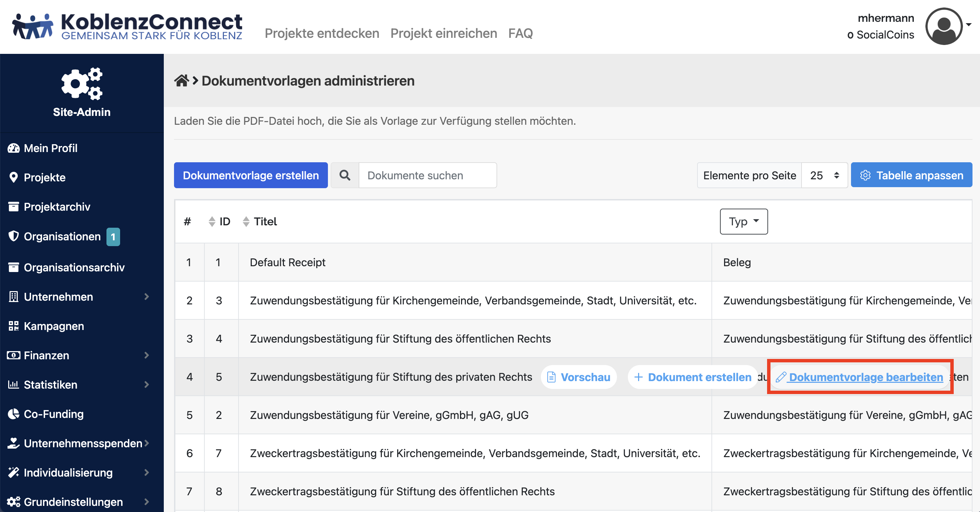Click the Statistiken chart icon
This screenshot has width=980, height=512.
[x=13, y=385]
